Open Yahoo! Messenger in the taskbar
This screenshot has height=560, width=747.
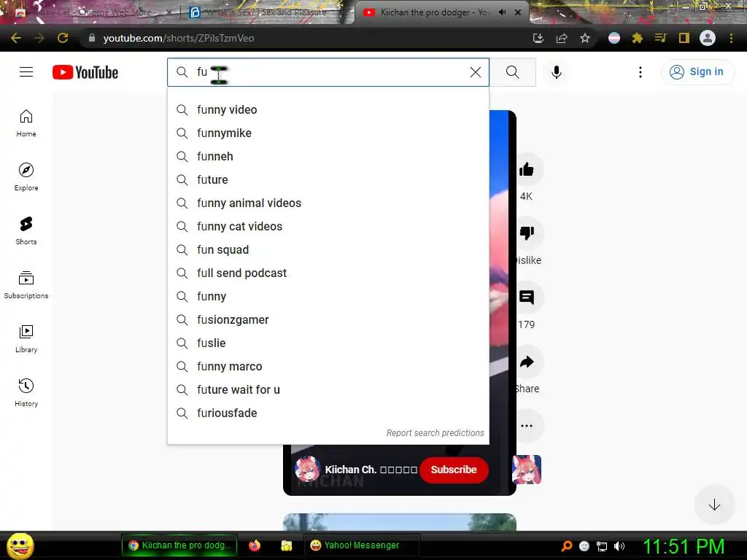(361, 545)
